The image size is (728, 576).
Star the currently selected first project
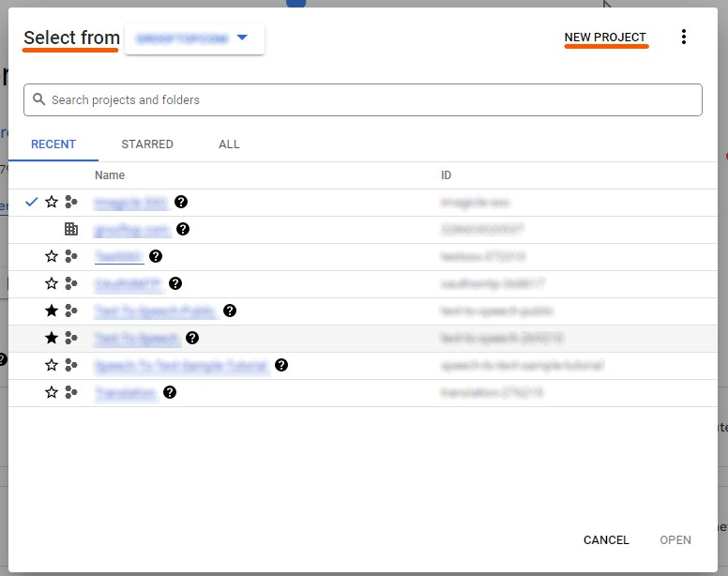click(x=52, y=202)
